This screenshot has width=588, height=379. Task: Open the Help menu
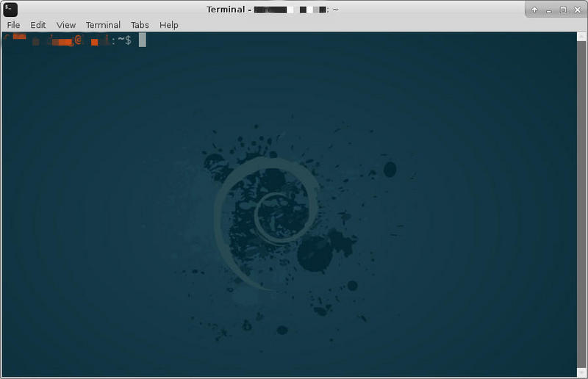tap(169, 25)
